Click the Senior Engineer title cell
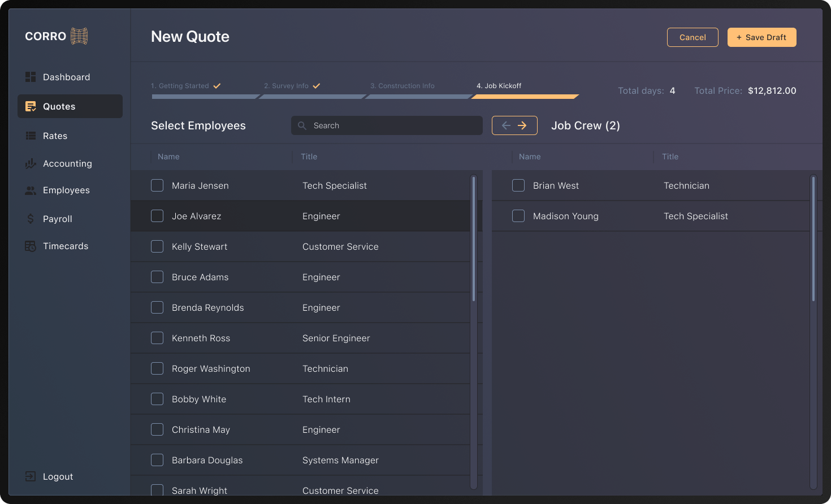Image resolution: width=831 pixels, height=504 pixels. [336, 338]
